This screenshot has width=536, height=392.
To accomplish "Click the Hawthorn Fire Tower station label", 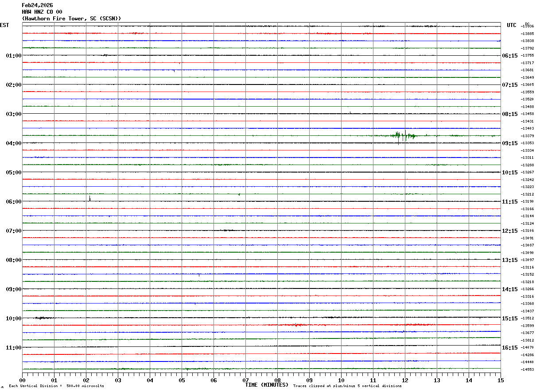I will coord(71,19).
